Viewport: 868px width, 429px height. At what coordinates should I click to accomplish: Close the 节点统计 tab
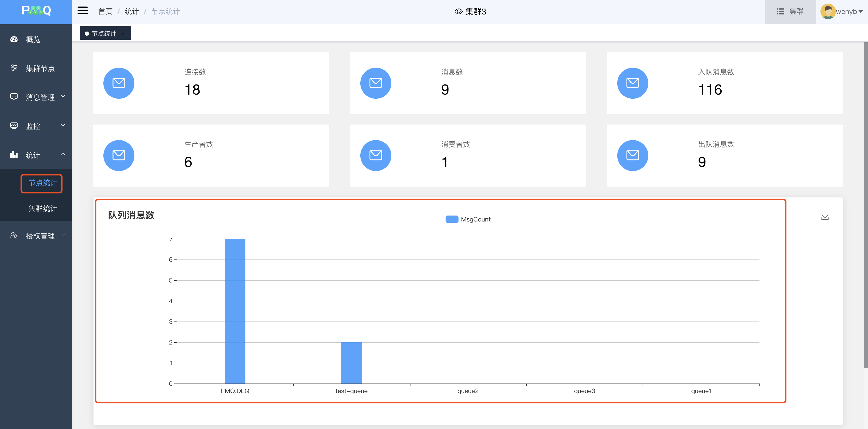coord(122,34)
